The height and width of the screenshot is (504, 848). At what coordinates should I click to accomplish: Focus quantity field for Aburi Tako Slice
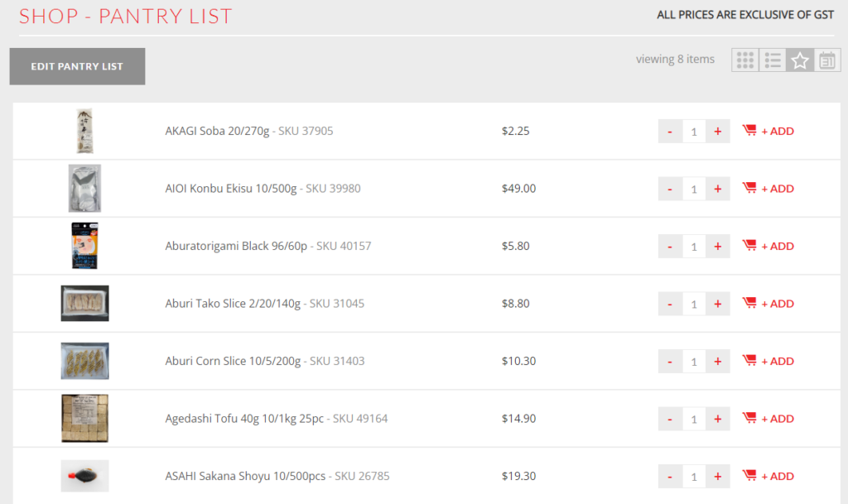(x=694, y=304)
